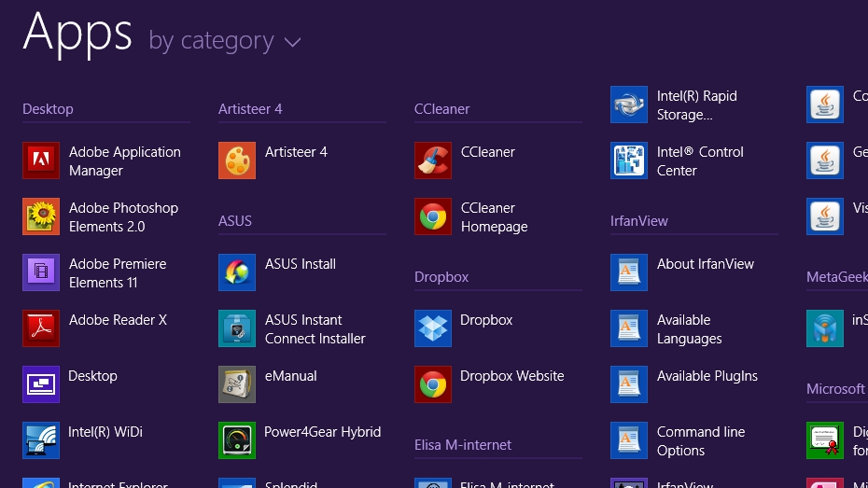This screenshot has height=488, width=868.
Task: Select the Elisa M-internet category header
Action: pyautogui.click(x=463, y=444)
